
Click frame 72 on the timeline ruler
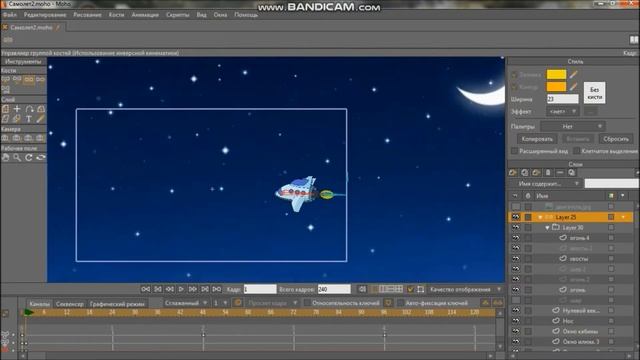click(293, 312)
